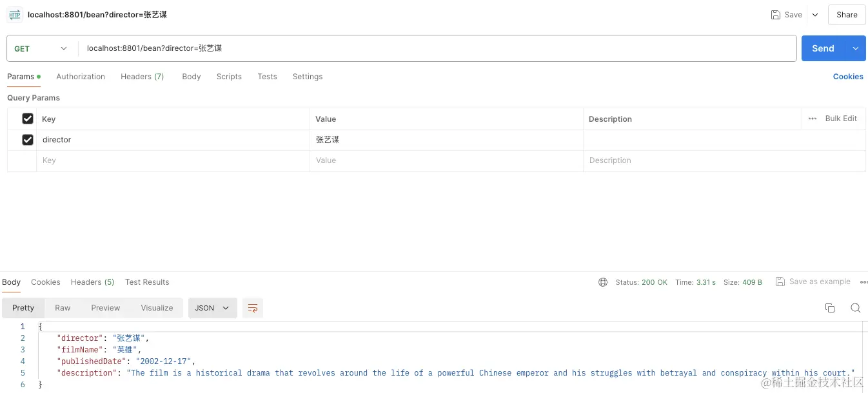Click the request URL input field
Image resolution: width=868 pixels, height=393 pixels.
pyautogui.click(x=439, y=48)
